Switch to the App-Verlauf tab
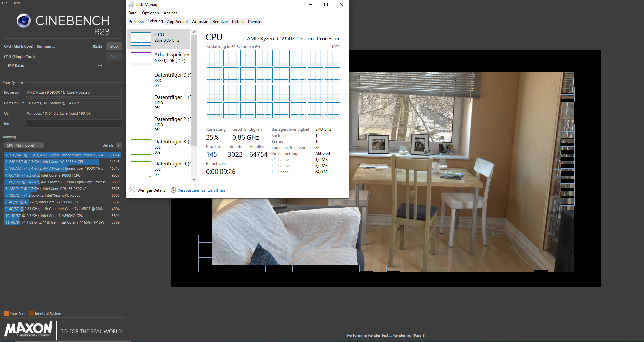The height and width of the screenshot is (342, 644). (x=177, y=22)
